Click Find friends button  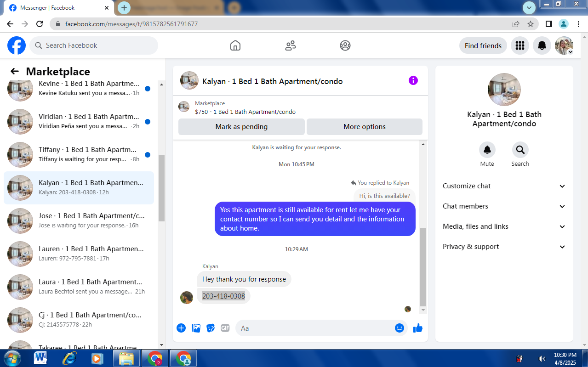(483, 45)
